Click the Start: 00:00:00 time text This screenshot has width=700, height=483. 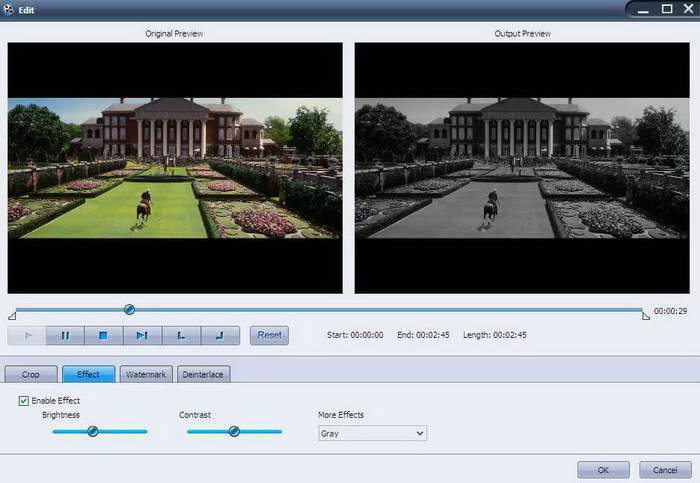pyautogui.click(x=355, y=335)
